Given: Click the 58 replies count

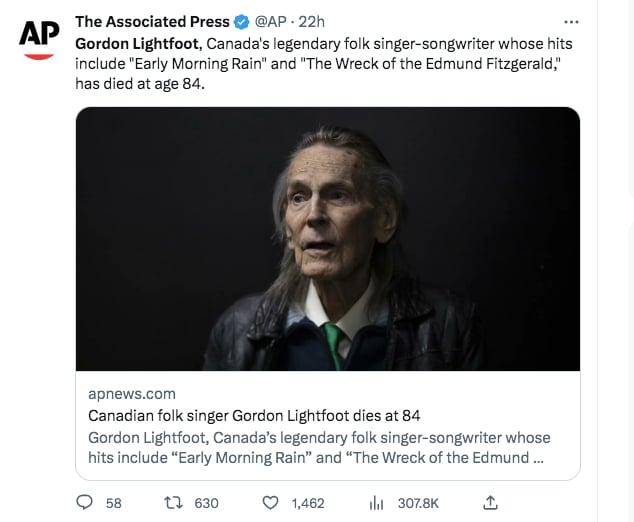Looking at the screenshot, I should coord(114,503).
